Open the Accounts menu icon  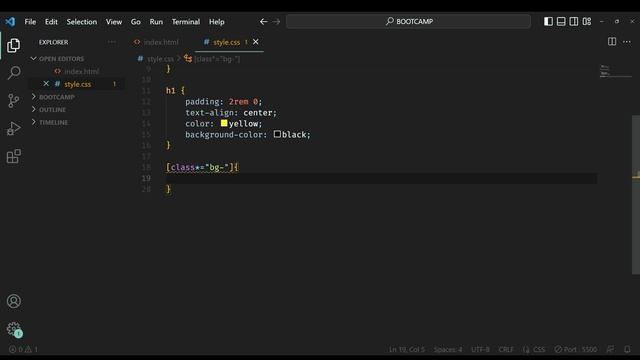13,301
